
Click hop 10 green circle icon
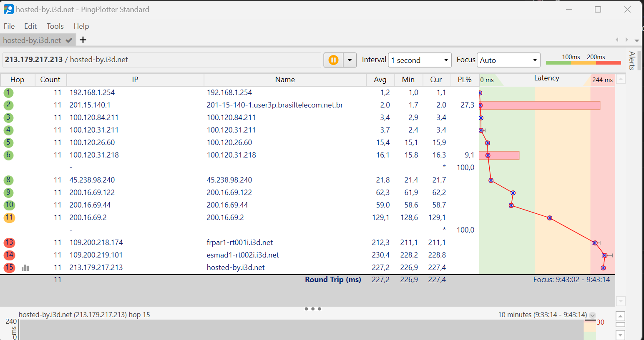pyautogui.click(x=9, y=205)
